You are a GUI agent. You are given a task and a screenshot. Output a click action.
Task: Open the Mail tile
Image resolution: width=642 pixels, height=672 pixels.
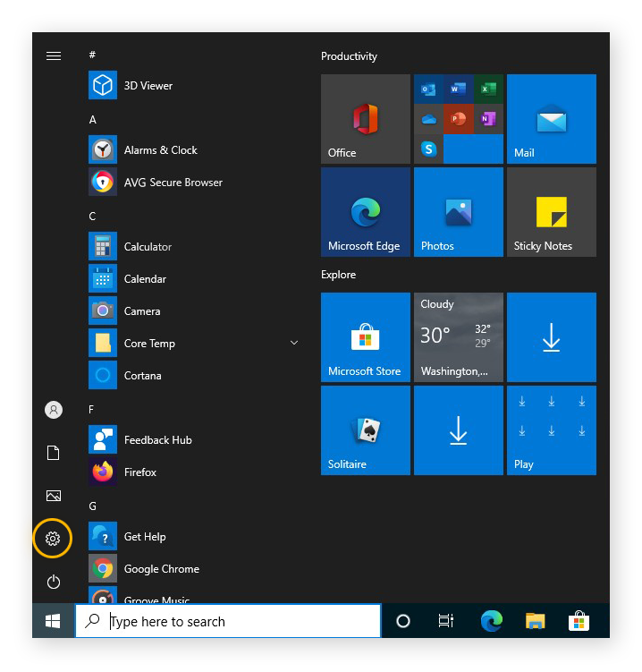click(x=551, y=119)
